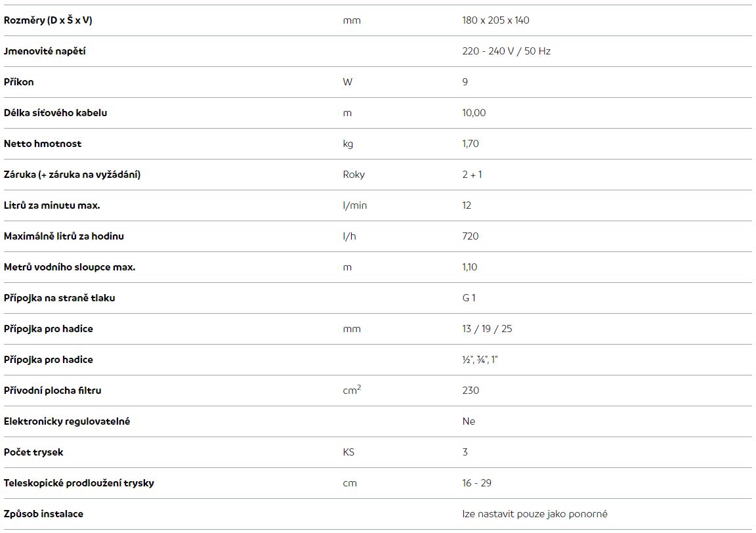This screenshot has height=533, width=756.
Task: Select 'Ne' in the 'Elektronicky regulovatelné' row
Action: pyautogui.click(x=469, y=421)
